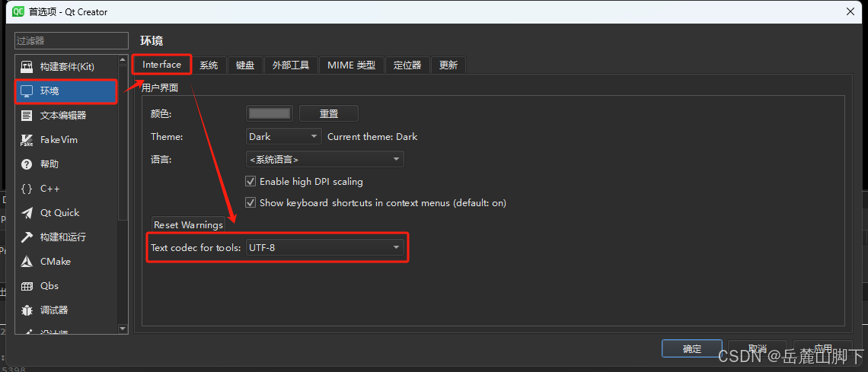Switch to the 外部工具 tab
The image size is (868, 372).
click(291, 65)
